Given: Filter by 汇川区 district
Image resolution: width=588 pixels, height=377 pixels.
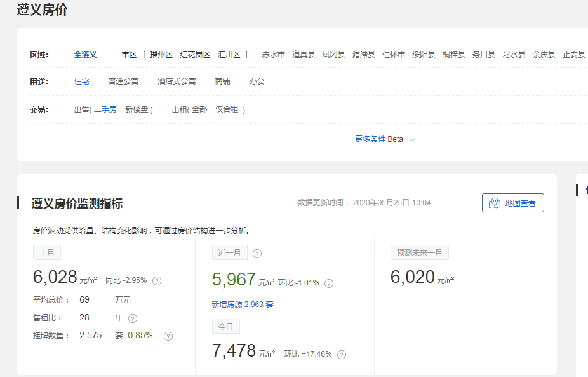Looking at the screenshot, I should [229, 55].
